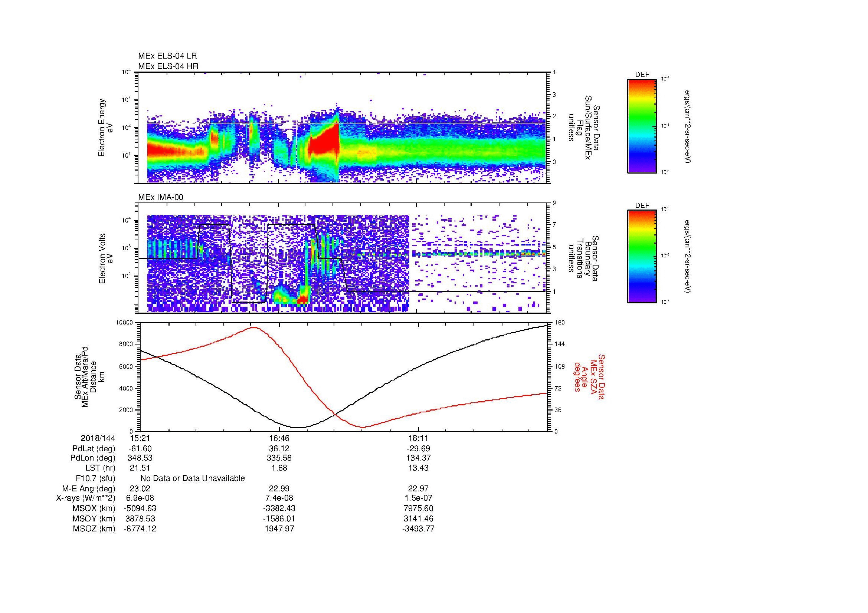Click the PdLat value '36.12'
The width and height of the screenshot is (868, 613).
click(279, 449)
